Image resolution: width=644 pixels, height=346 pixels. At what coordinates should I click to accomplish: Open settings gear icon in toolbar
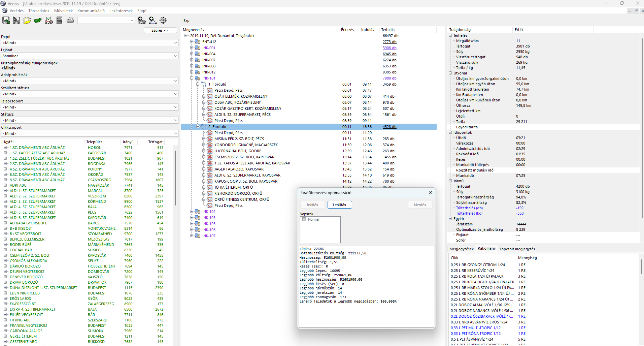pos(163,21)
